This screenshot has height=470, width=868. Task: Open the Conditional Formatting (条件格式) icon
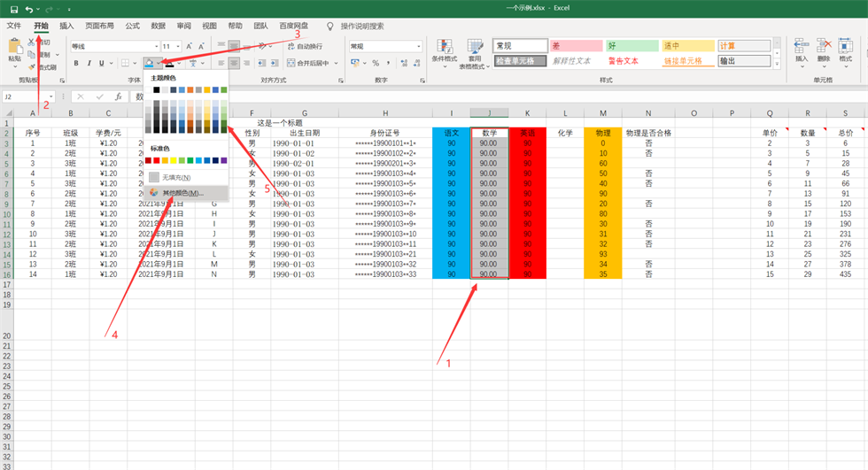point(445,46)
